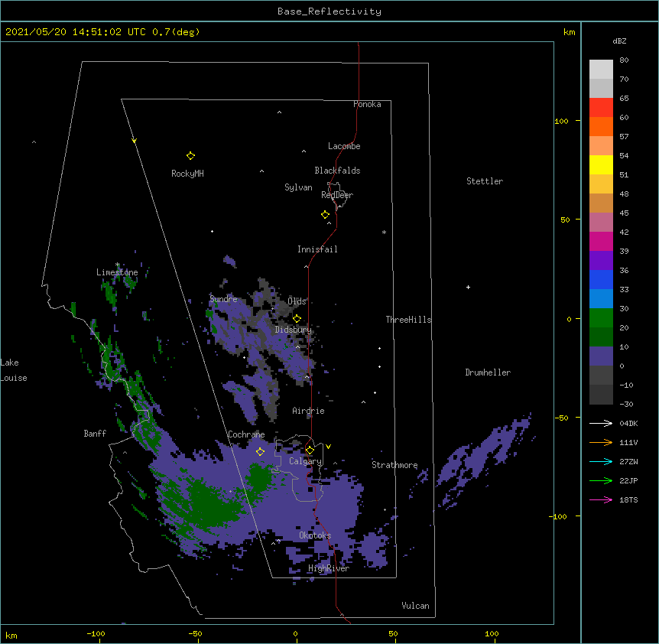Click the Cochrane label

click(x=246, y=434)
